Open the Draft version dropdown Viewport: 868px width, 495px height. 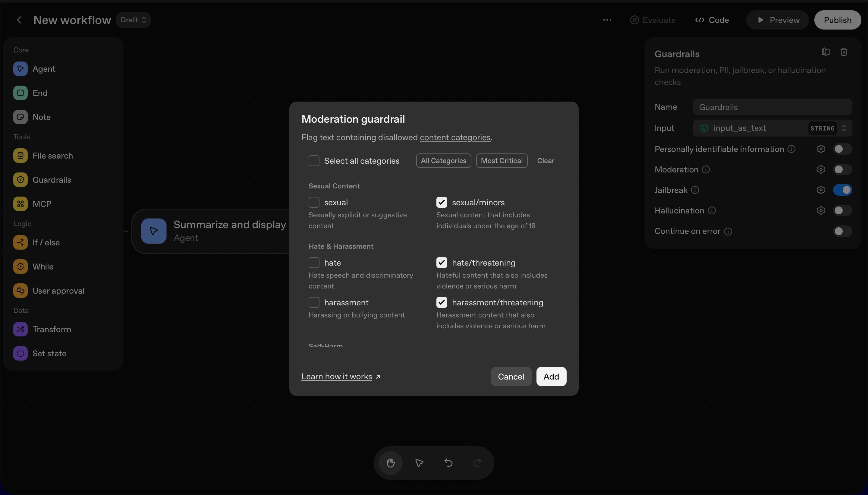pyautogui.click(x=133, y=20)
